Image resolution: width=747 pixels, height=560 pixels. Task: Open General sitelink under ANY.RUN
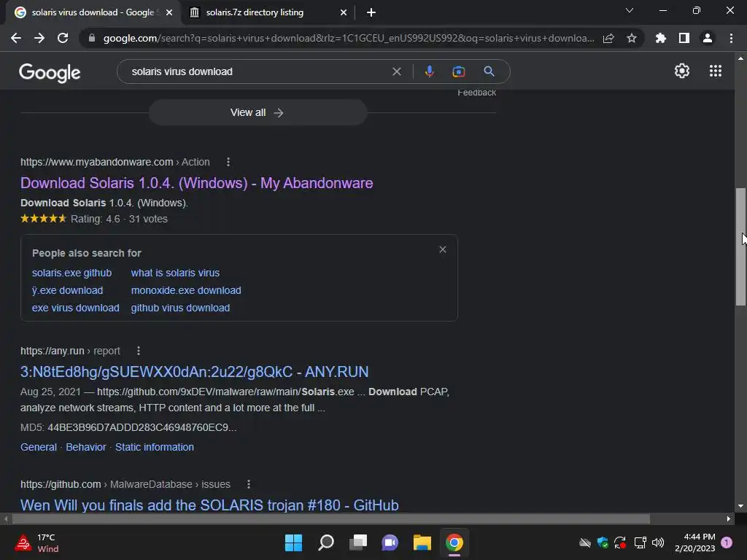pyautogui.click(x=39, y=447)
